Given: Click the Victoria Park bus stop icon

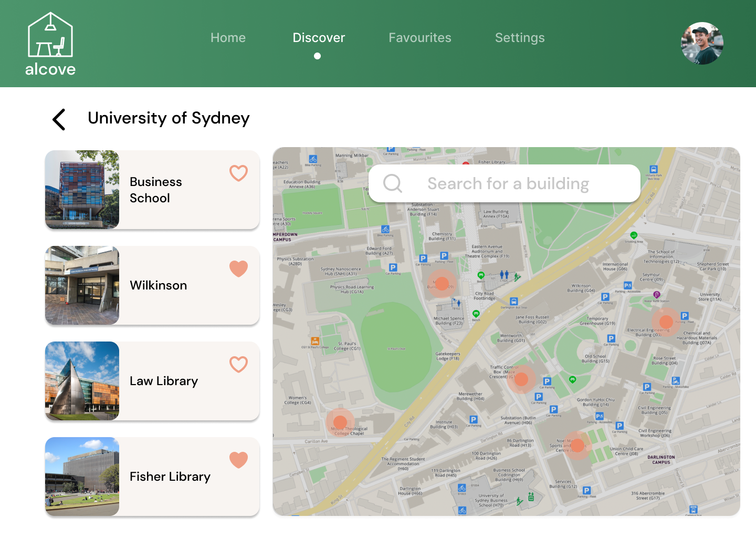Looking at the screenshot, I should (654, 169).
